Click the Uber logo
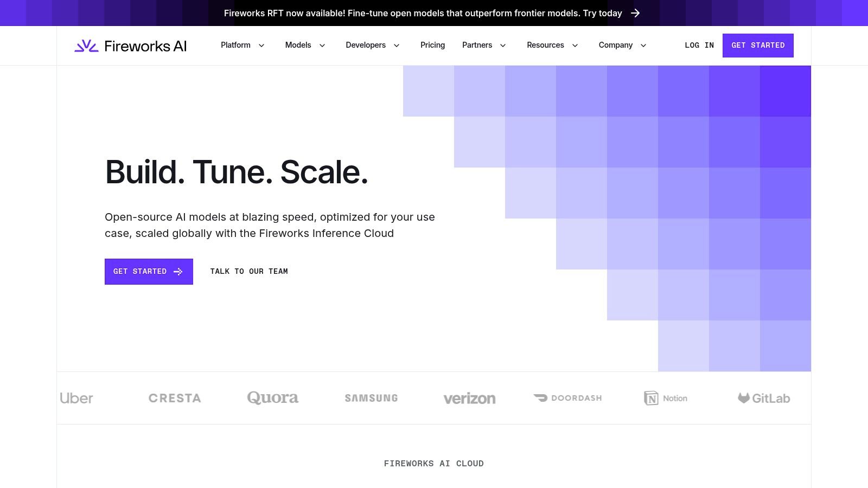The image size is (868, 488). pos(76,398)
